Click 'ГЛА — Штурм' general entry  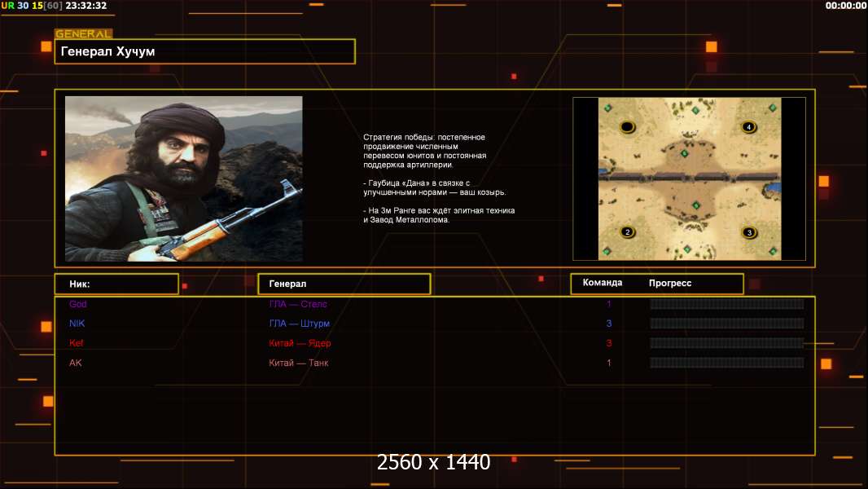pyautogui.click(x=300, y=324)
